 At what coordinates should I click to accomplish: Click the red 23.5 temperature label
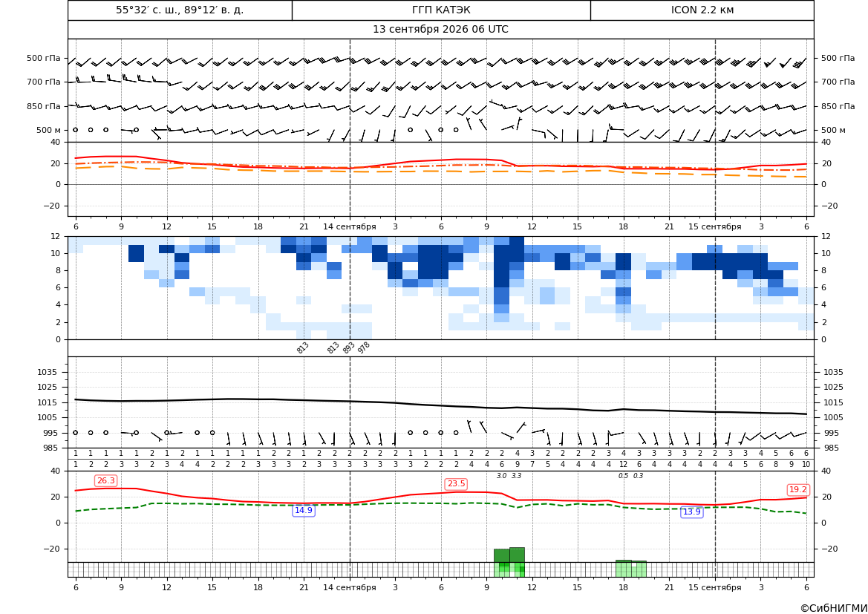point(456,484)
